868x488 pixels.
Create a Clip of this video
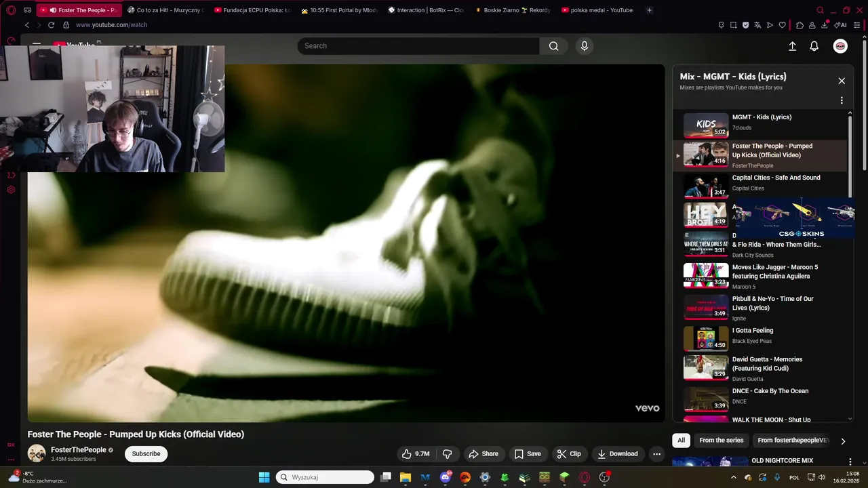[x=568, y=454]
